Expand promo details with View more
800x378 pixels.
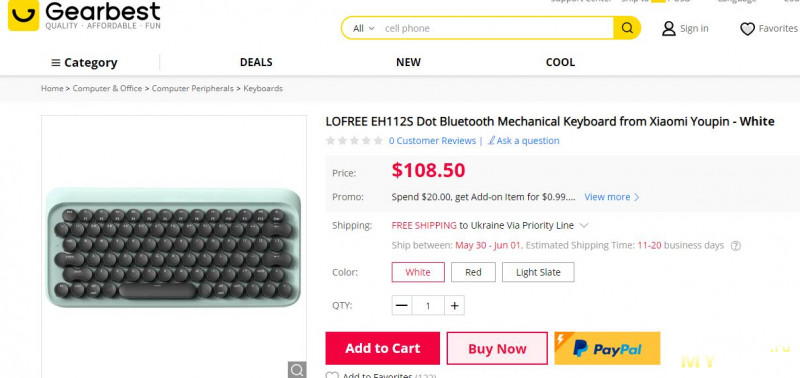(x=611, y=197)
